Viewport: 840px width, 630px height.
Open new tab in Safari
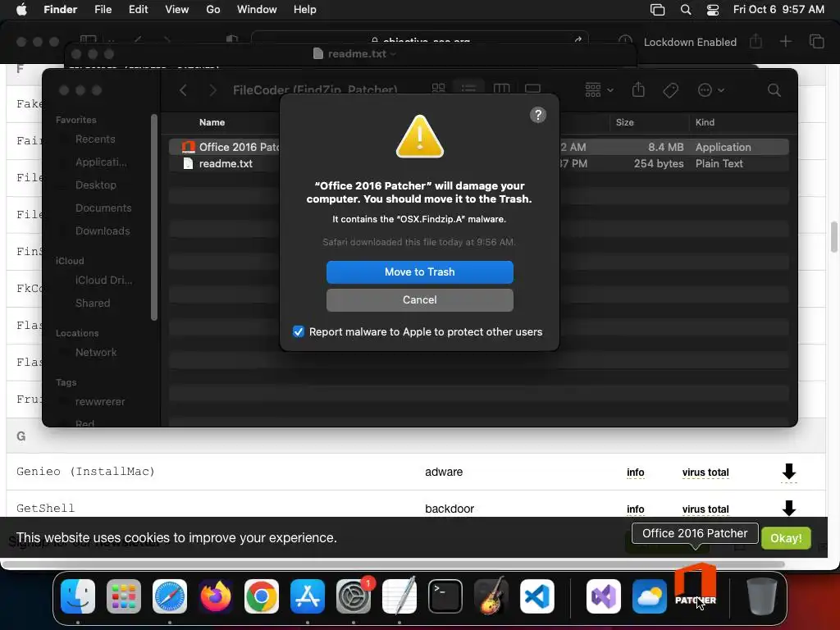coord(785,42)
